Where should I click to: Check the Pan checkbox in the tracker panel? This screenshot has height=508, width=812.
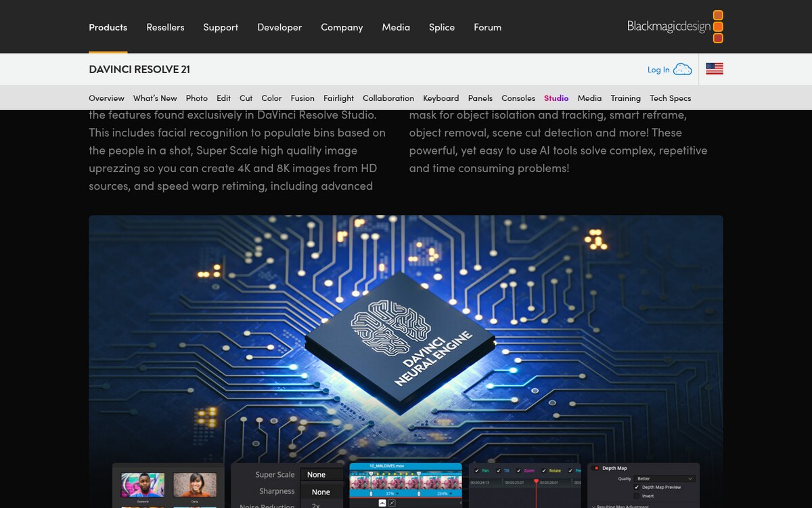(476, 471)
